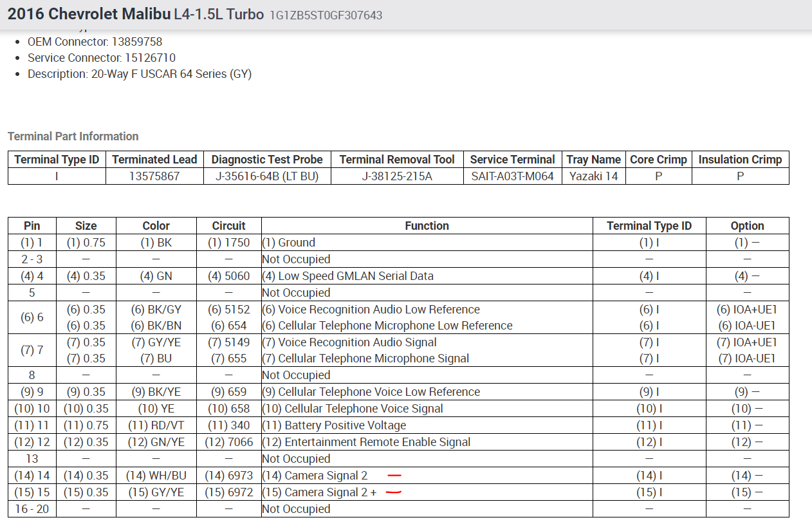Select Voice Recognition Audio Signal cell
Image resolution: width=812 pixels, height=531 pixels.
point(349,342)
